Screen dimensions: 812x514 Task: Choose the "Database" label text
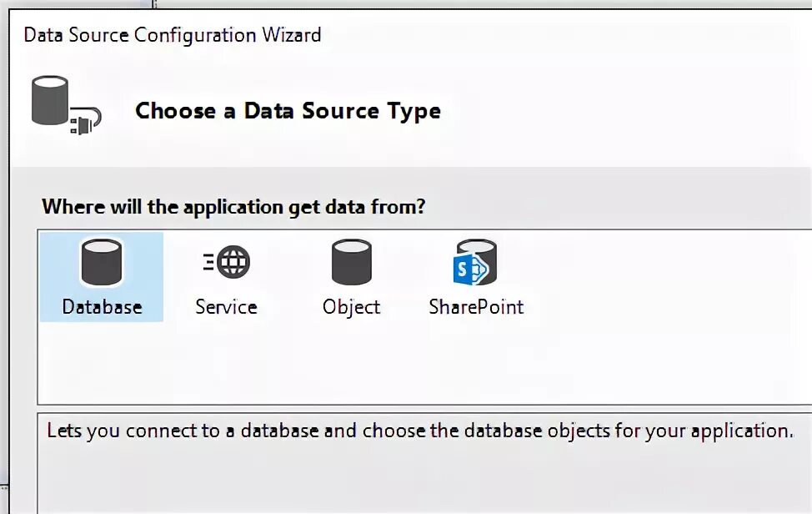102,307
